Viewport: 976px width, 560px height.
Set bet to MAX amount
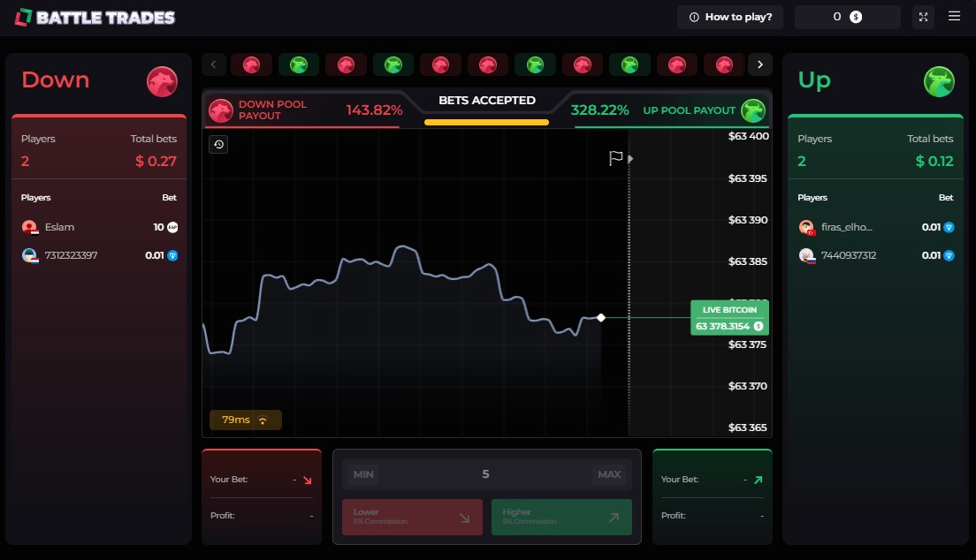tap(609, 474)
